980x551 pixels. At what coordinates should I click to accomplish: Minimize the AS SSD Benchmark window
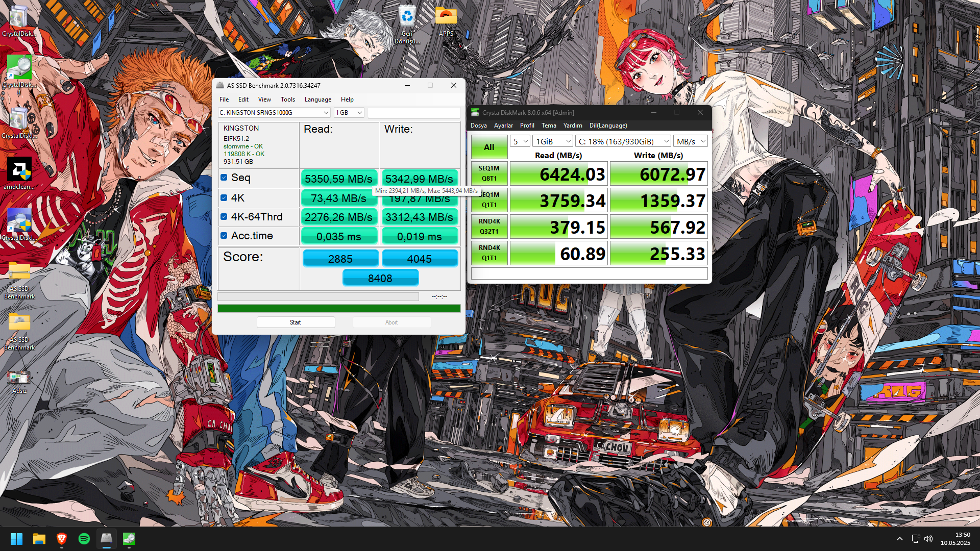pyautogui.click(x=407, y=85)
